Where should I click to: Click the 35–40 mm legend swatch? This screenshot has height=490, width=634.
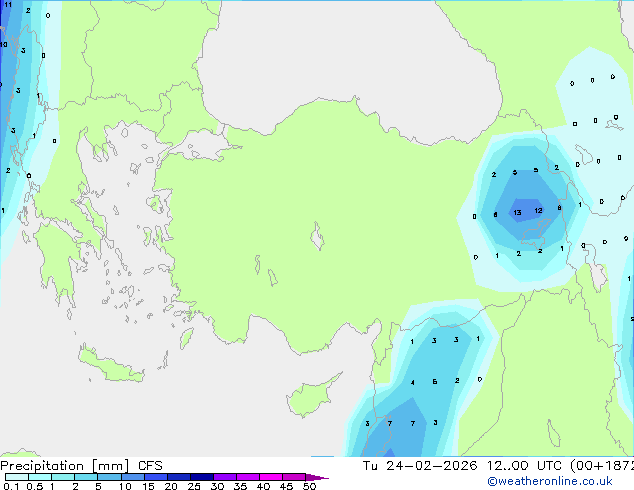pyautogui.click(x=247, y=477)
